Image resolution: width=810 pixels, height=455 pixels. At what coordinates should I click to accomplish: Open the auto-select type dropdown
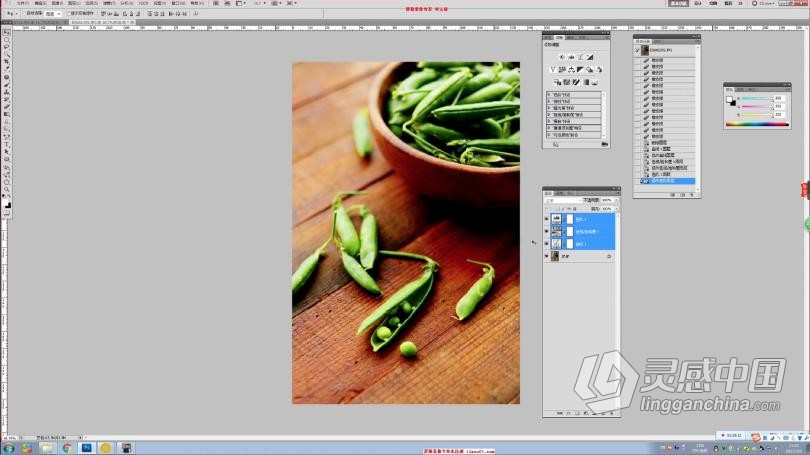pos(53,13)
